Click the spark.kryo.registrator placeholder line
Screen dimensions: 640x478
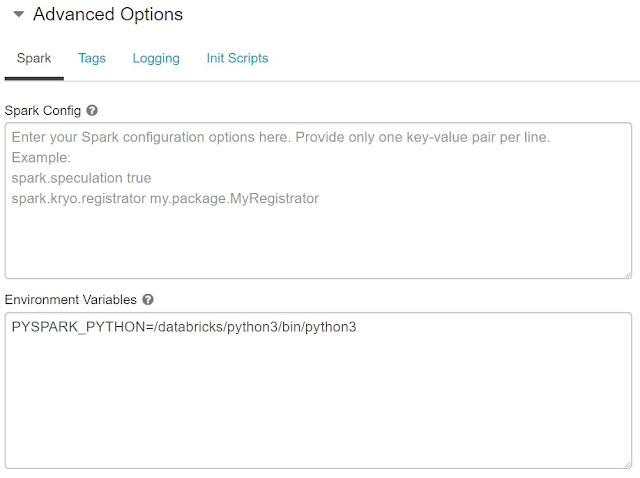165,198
